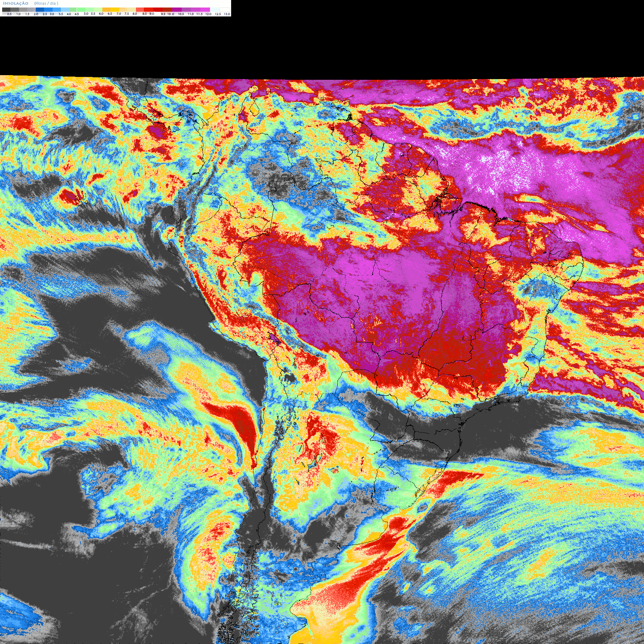The height and width of the screenshot is (644, 644).
Task: Click the '12.5' legend value
Action: tap(218, 14)
